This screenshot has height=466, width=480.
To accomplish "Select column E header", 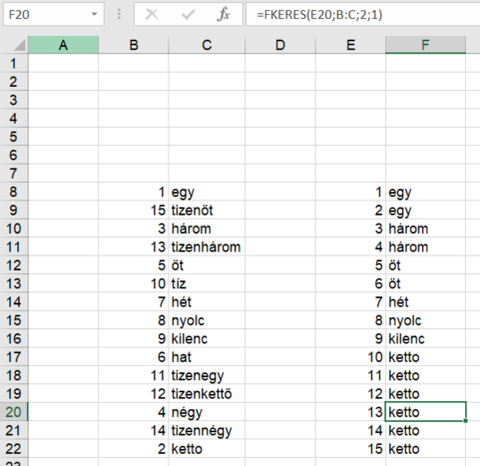I will 350,45.
